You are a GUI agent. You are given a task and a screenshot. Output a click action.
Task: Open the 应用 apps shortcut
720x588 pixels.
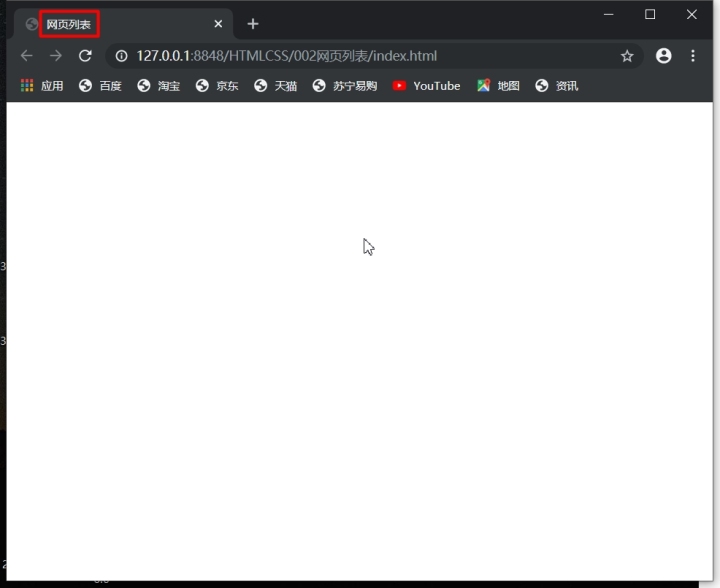click(x=42, y=86)
